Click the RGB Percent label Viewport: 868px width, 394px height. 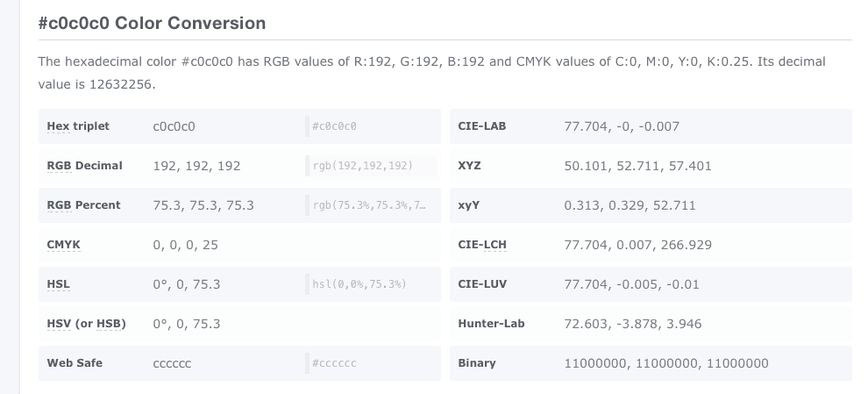[x=83, y=205]
